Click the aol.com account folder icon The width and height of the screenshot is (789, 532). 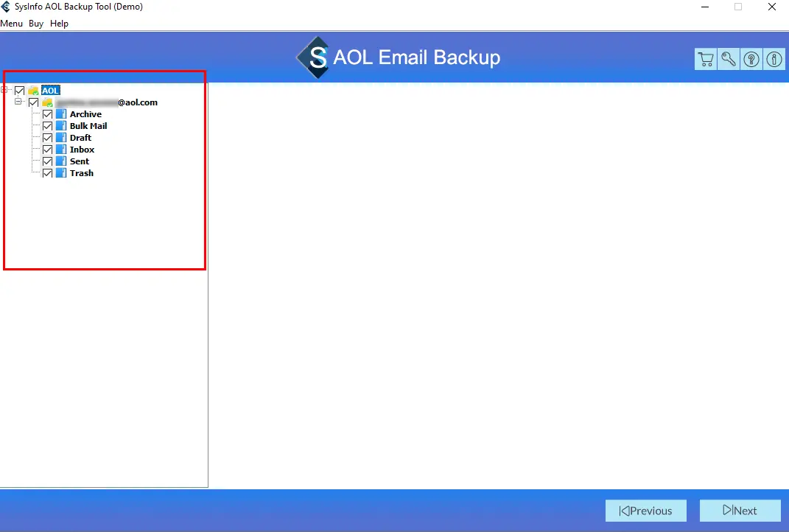coord(47,102)
